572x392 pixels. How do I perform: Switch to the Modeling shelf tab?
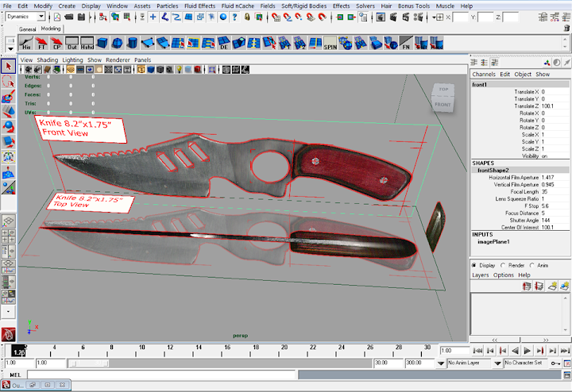point(51,29)
